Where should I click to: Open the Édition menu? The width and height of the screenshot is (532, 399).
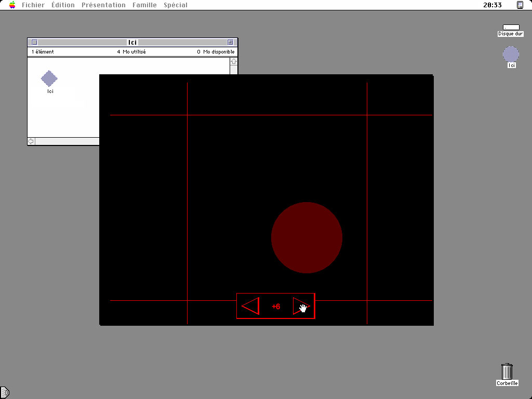63,5
